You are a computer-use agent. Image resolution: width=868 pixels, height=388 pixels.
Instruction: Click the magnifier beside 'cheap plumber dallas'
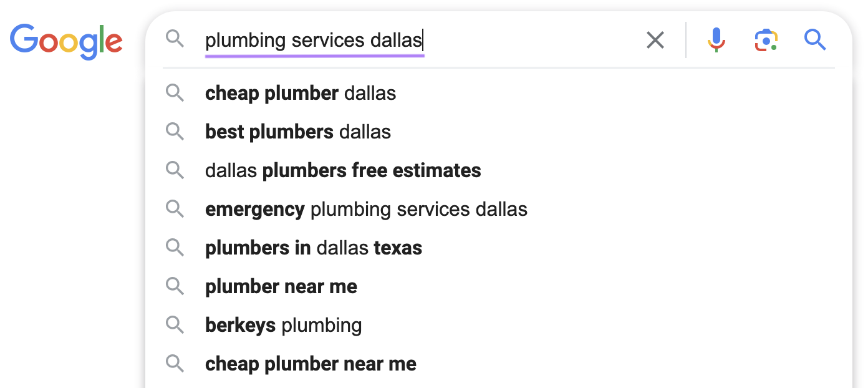click(175, 93)
